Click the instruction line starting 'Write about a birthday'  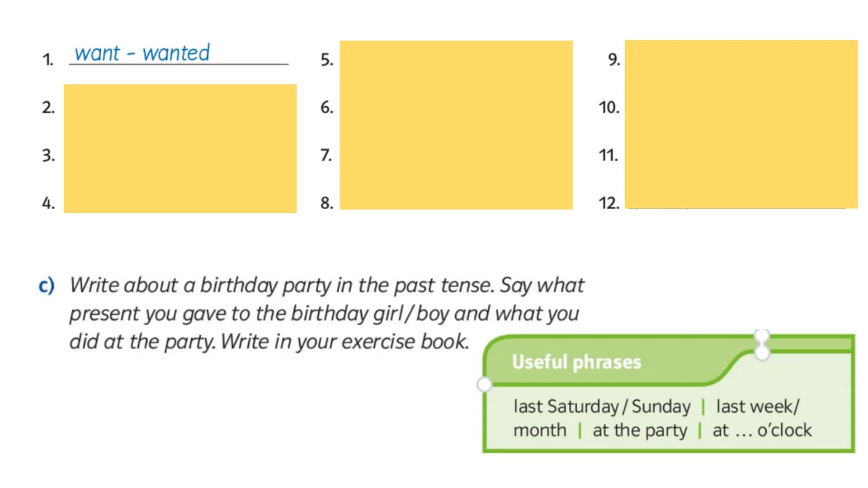pos(327,286)
